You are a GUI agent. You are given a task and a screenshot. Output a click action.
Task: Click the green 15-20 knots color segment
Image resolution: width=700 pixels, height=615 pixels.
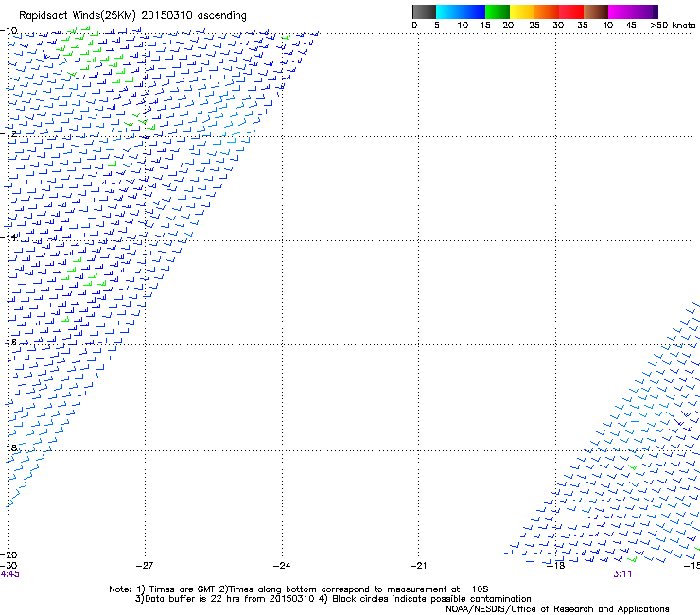tap(498, 11)
